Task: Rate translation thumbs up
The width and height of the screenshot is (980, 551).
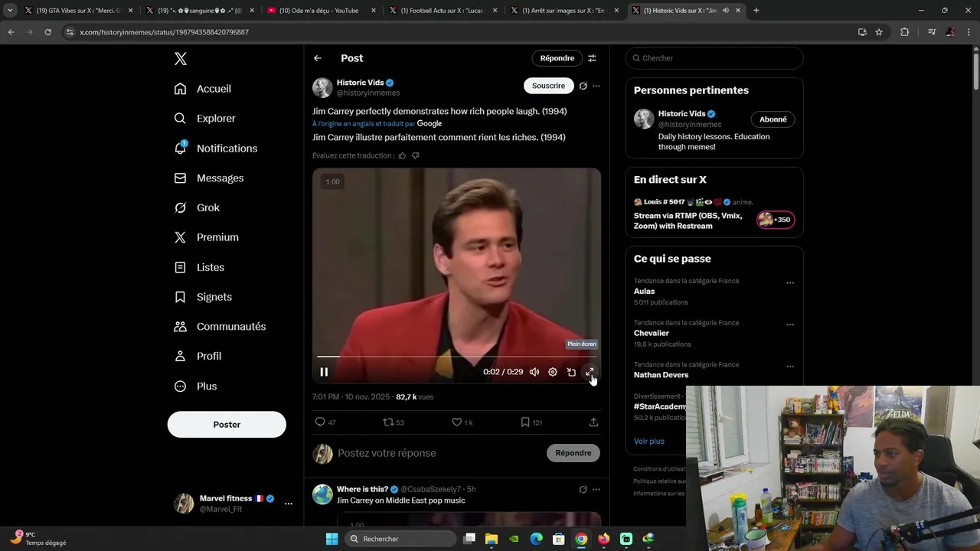Action: pyautogui.click(x=402, y=155)
